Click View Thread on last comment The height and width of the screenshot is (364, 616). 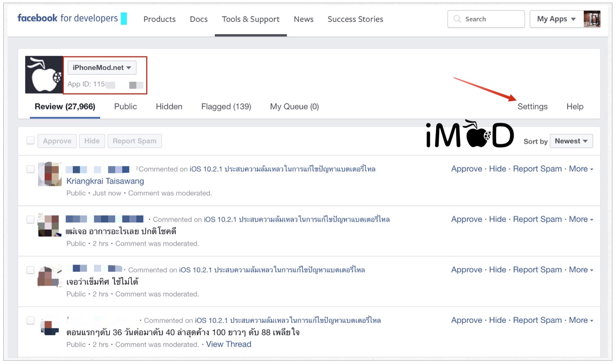coord(228,344)
